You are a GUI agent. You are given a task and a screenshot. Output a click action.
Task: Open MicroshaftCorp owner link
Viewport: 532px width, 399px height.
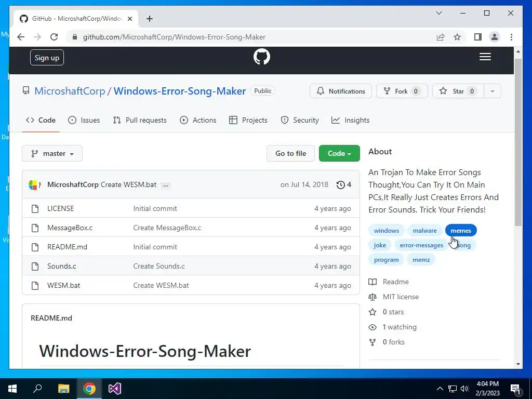point(70,91)
